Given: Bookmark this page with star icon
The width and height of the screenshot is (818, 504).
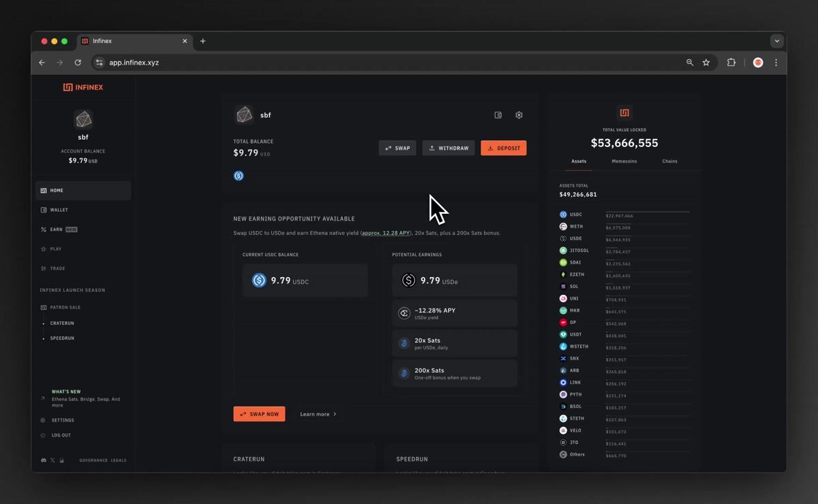Looking at the screenshot, I should coord(706,63).
